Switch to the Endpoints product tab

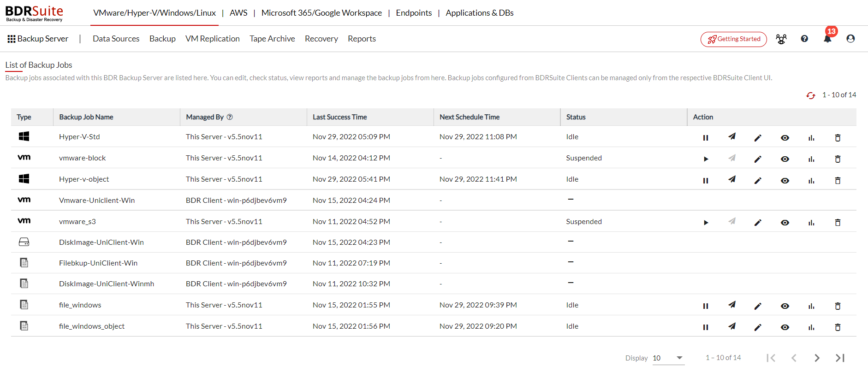(x=414, y=13)
